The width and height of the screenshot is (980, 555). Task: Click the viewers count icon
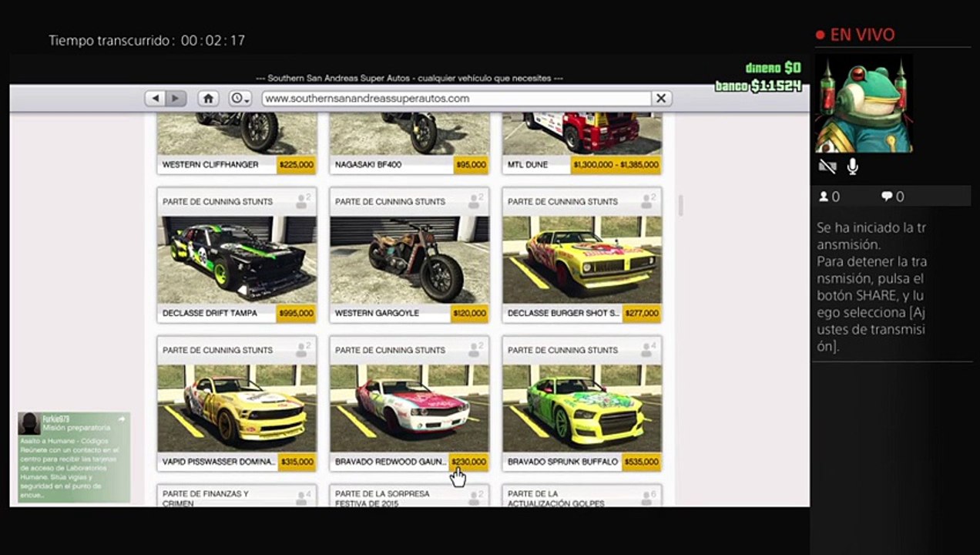pos(824,197)
